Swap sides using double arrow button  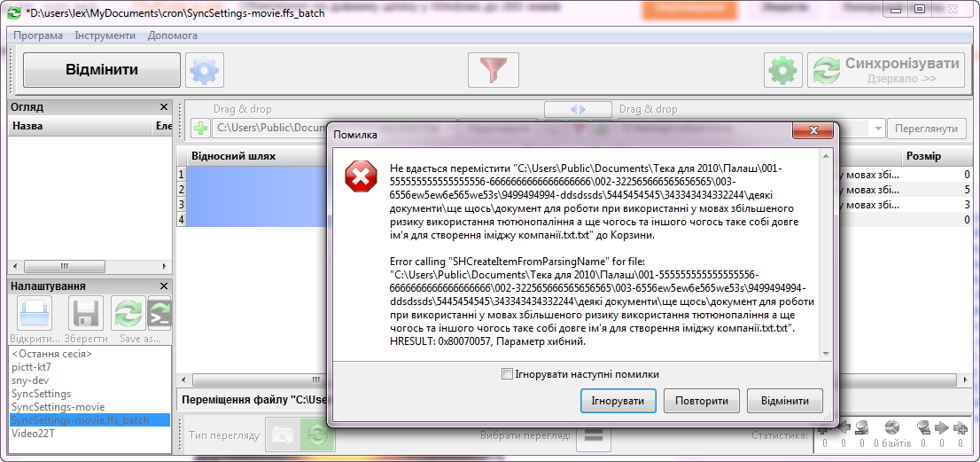(x=578, y=109)
